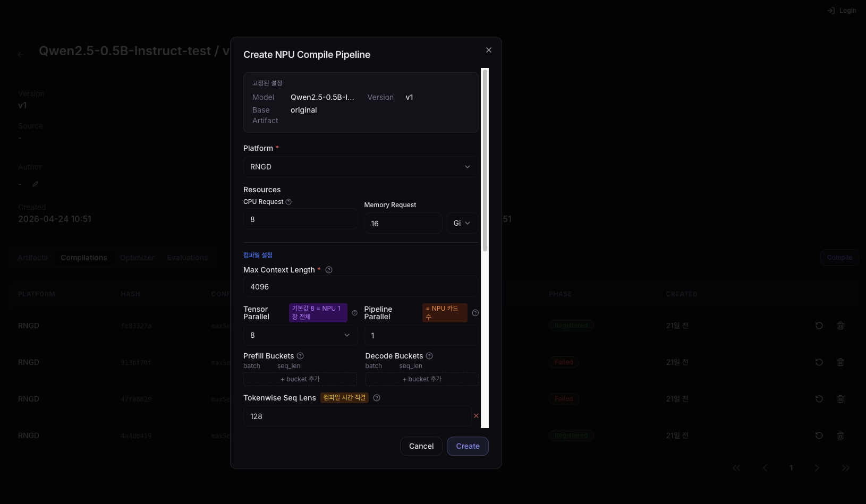Go to last page of compilations
The image size is (866, 504).
point(846,468)
